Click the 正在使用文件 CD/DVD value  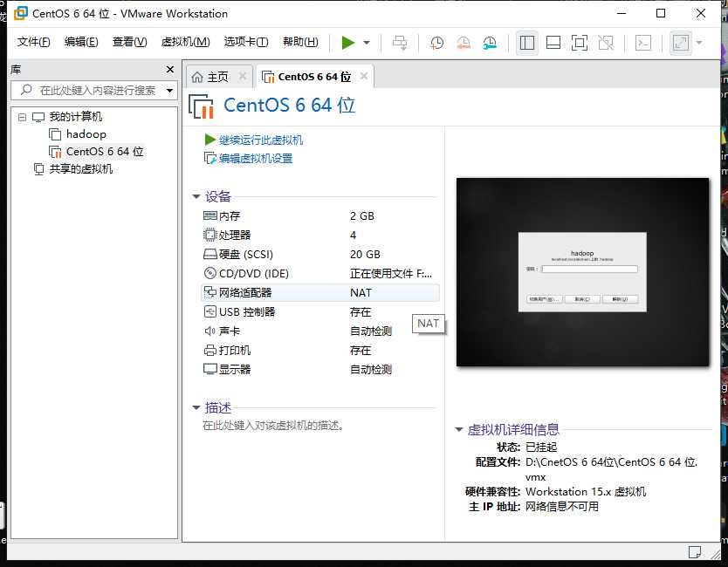tap(391, 274)
